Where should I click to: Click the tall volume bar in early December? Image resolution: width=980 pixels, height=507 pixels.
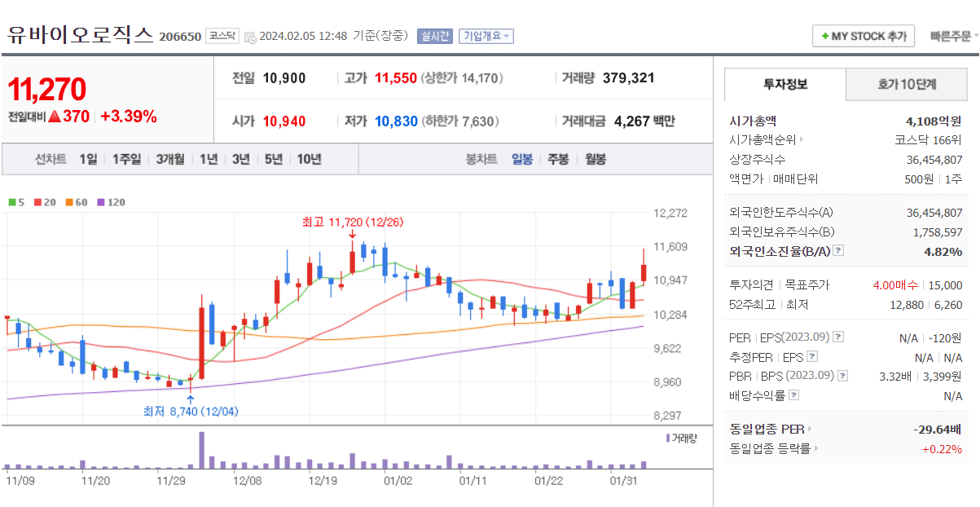201,450
